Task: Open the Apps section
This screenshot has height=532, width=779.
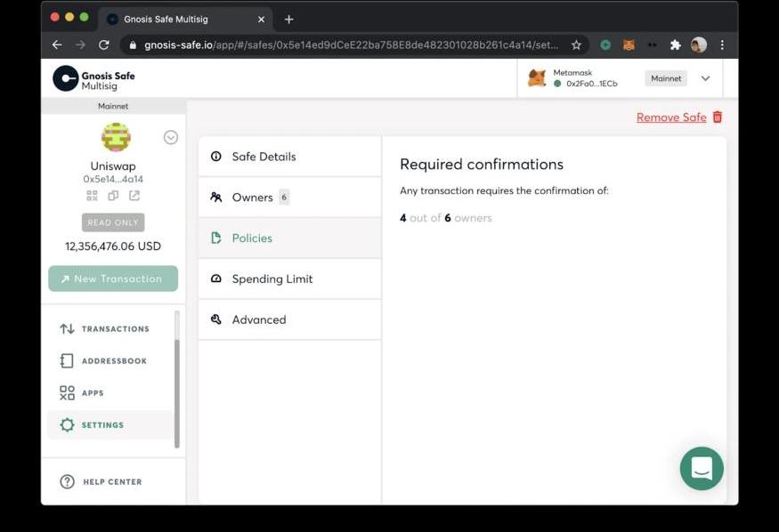Action: pos(110,393)
